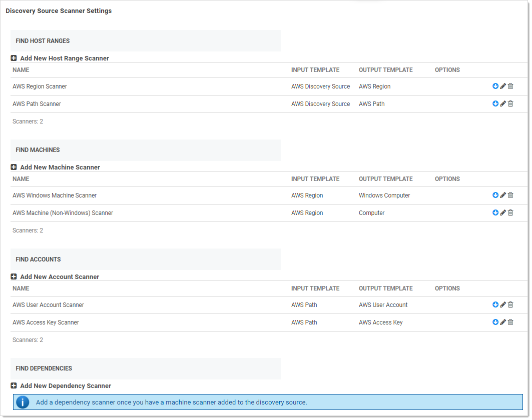Edit AWS Windows Machine Scanner pencil icon
The image size is (532, 420).
coord(503,195)
